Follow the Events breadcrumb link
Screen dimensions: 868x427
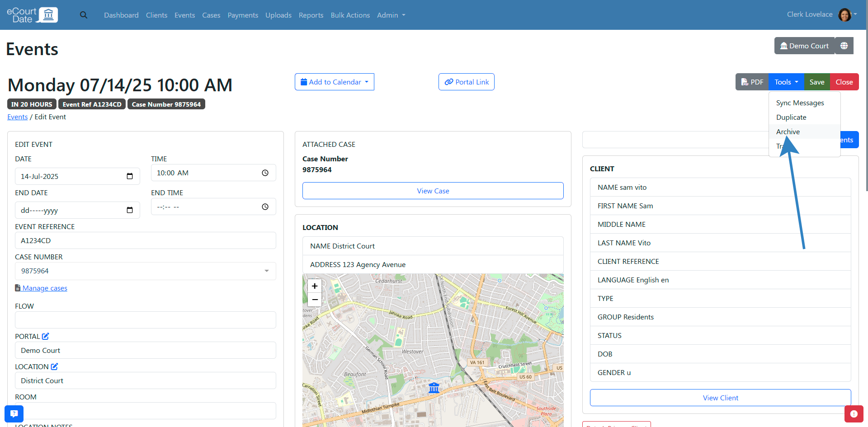(x=18, y=117)
